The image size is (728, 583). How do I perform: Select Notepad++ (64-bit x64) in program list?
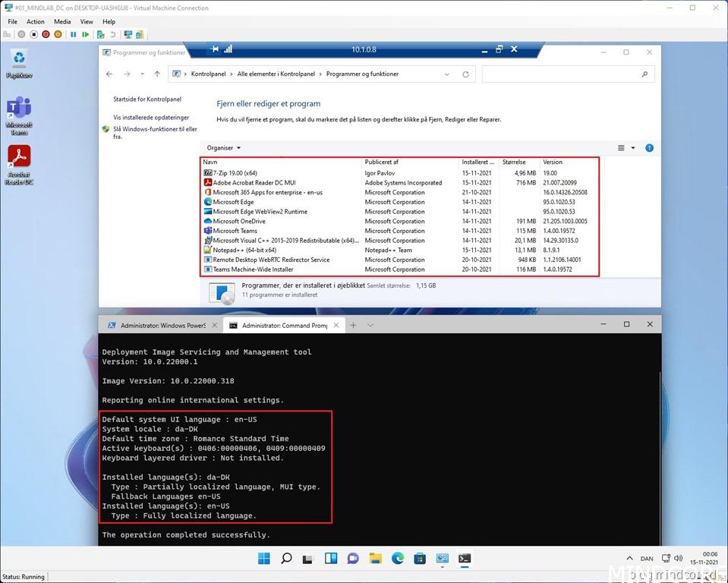[x=244, y=250]
